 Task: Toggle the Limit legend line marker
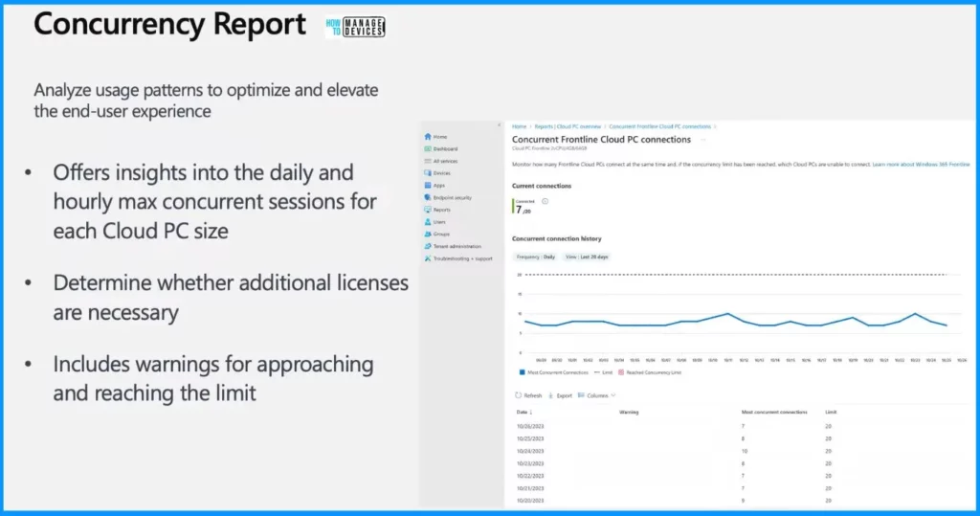[597, 372]
